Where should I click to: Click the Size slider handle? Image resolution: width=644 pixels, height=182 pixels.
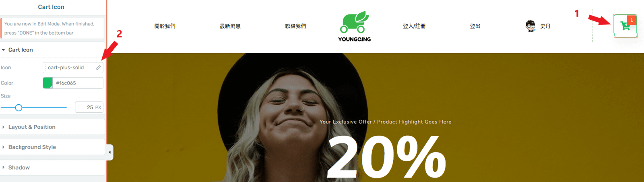pos(19,108)
